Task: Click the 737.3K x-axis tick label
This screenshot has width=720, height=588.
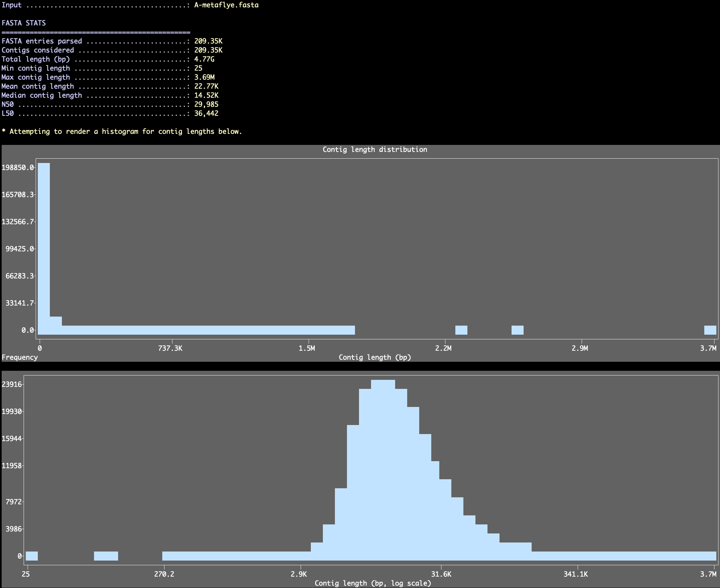Action: click(170, 348)
